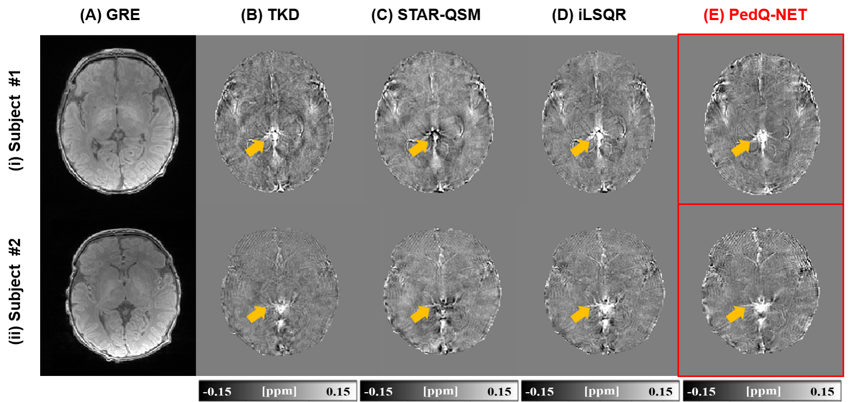Select the second susceptibility map in the top row
The image size is (868, 402).
tap(434, 122)
